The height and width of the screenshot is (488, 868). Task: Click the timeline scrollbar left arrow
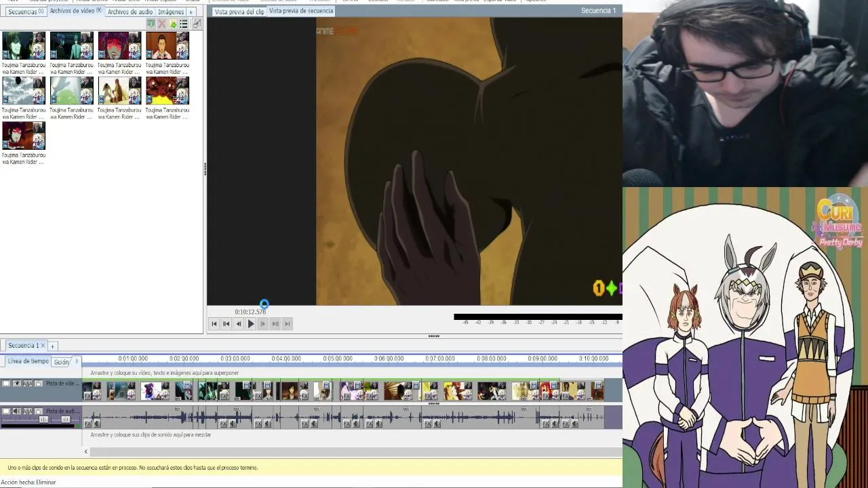pos(86,451)
